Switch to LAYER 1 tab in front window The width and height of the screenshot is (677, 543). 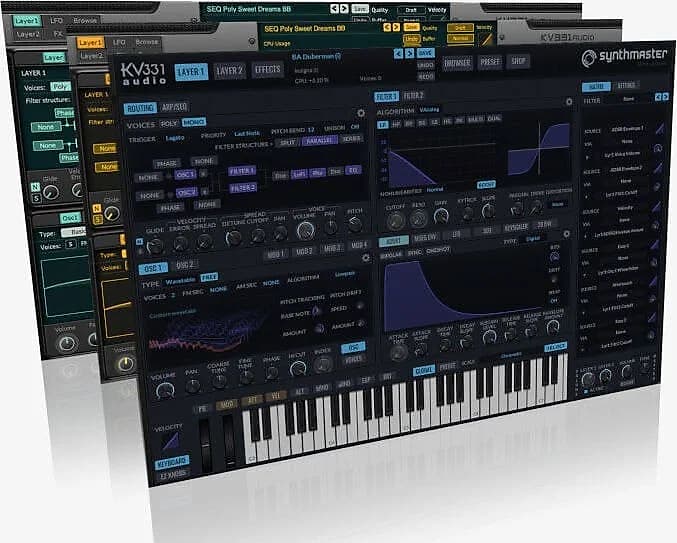coord(191,72)
